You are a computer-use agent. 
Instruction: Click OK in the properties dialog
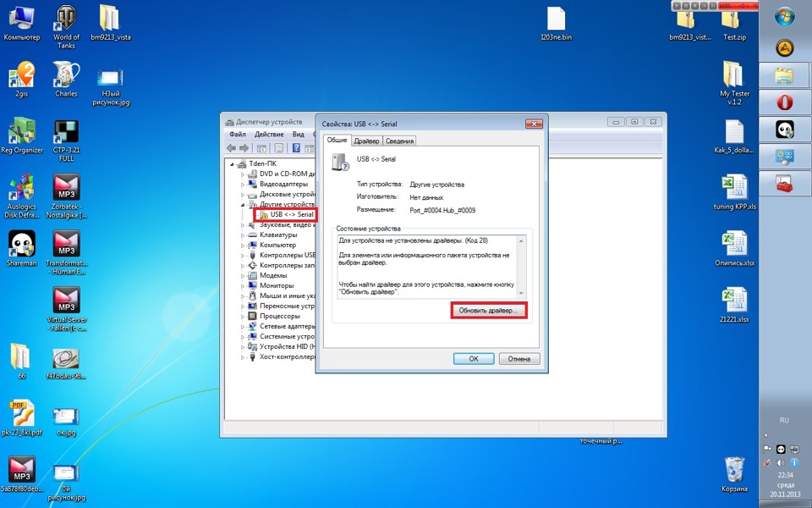474,359
